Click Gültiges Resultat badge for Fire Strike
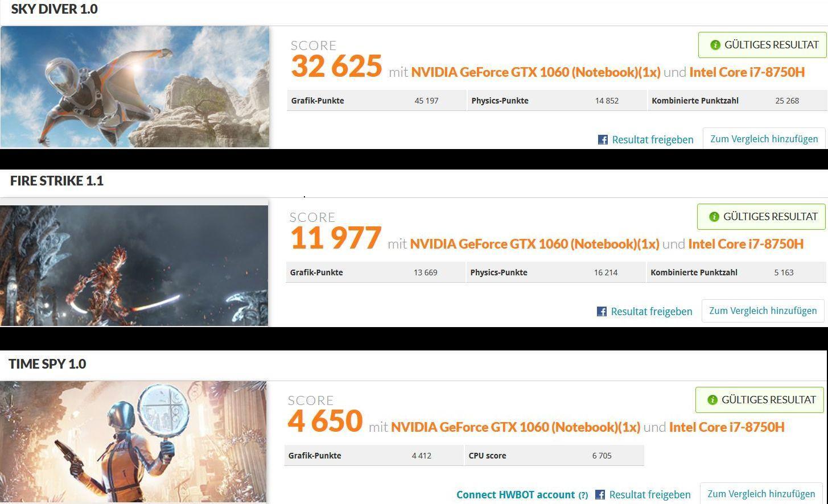Viewport: 828px width, 504px height. [x=761, y=217]
